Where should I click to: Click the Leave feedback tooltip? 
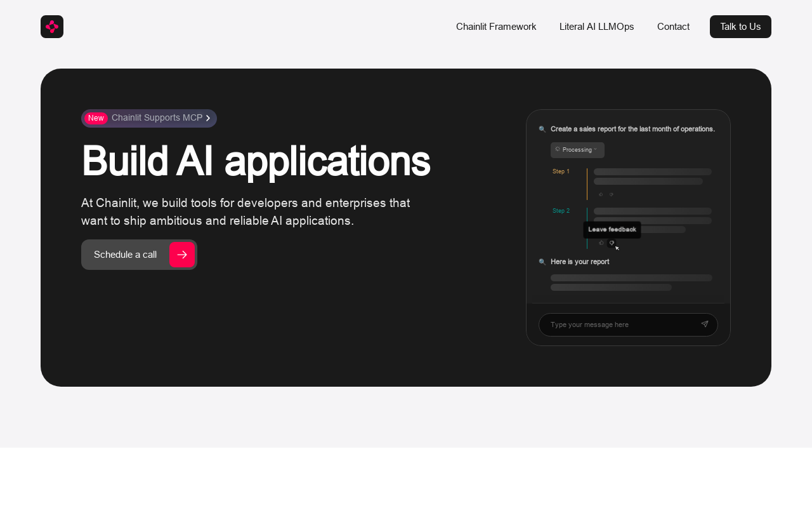click(x=612, y=230)
